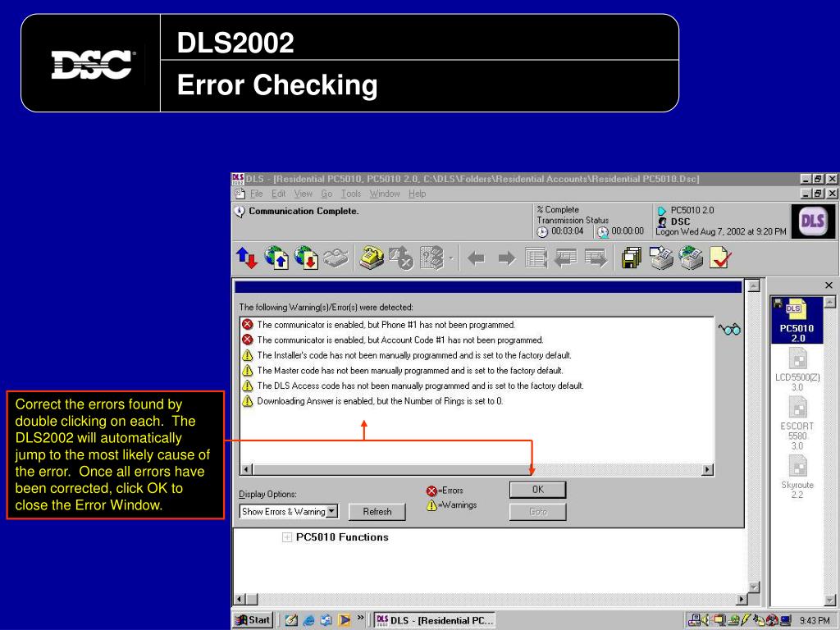Expand quick launch overflow chevron
This screenshot has height=630, width=840.
click(x=361, y=618)
